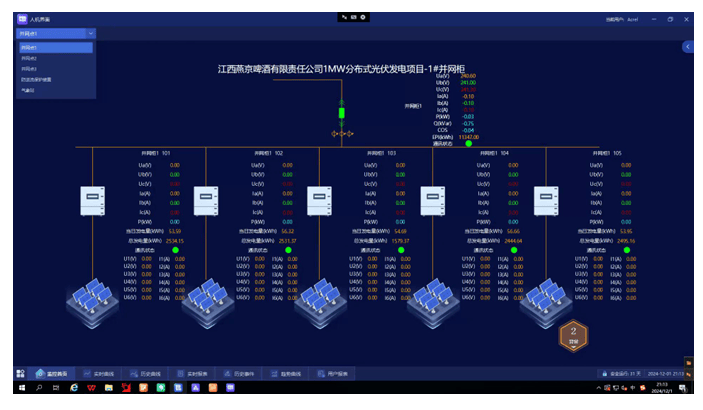Click the orange transformer symbol below breaker
Viewport: 703px width, 410px height.
coord(342,134)
